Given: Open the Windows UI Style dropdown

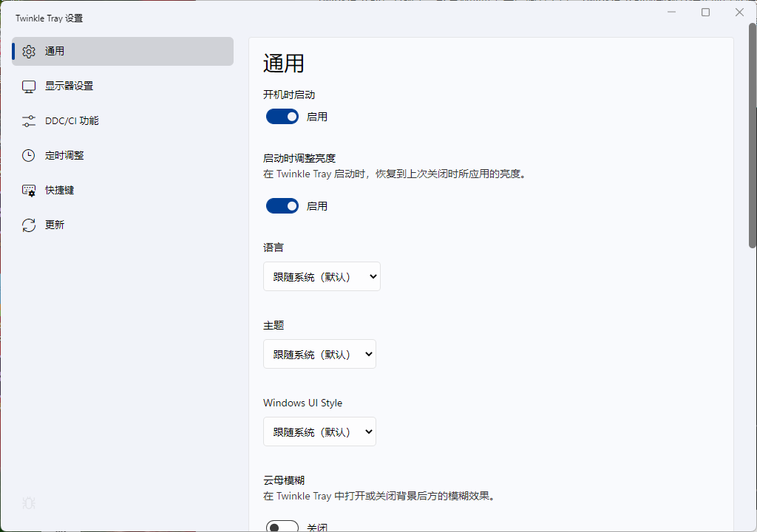Looking at the screenshot, I should tap(319, 432).
